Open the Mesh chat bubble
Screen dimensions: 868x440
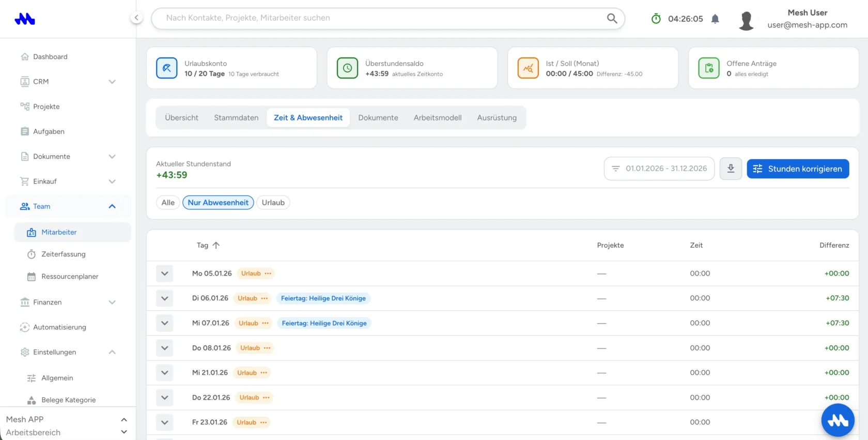pyautogui.click(x=838, y=420)
